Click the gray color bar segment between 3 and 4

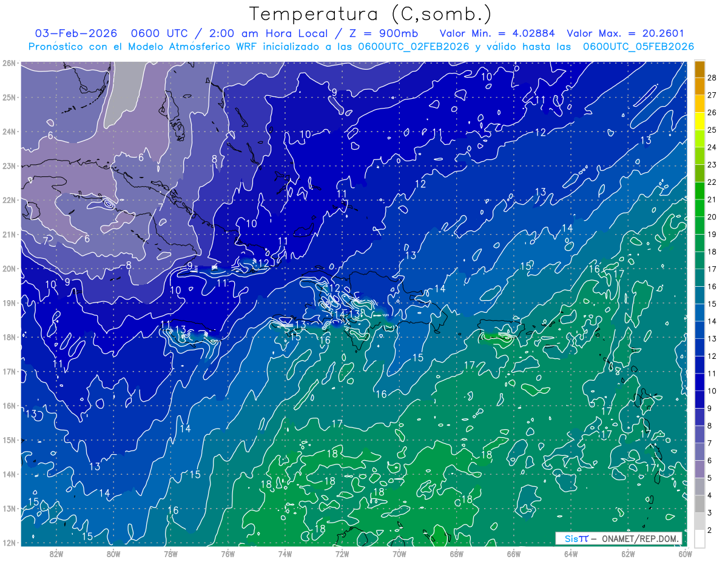tap(699, 504)
